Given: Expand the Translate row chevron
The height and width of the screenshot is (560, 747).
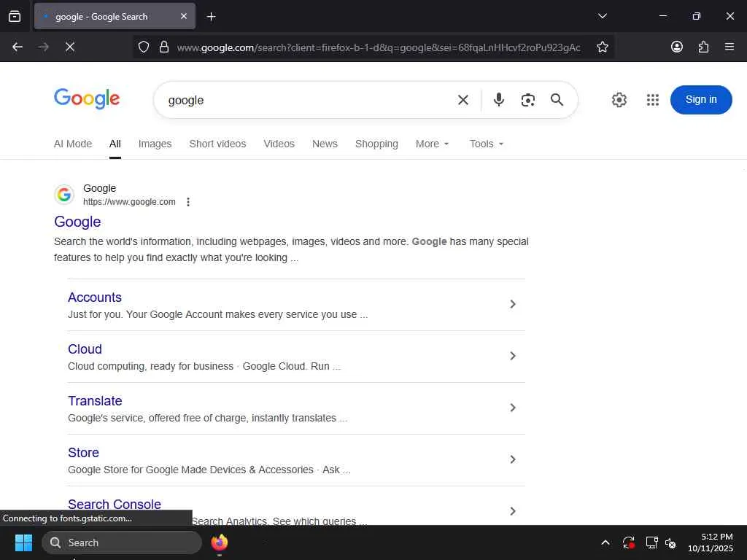Looking at the screenshot, I should [513, 408].
